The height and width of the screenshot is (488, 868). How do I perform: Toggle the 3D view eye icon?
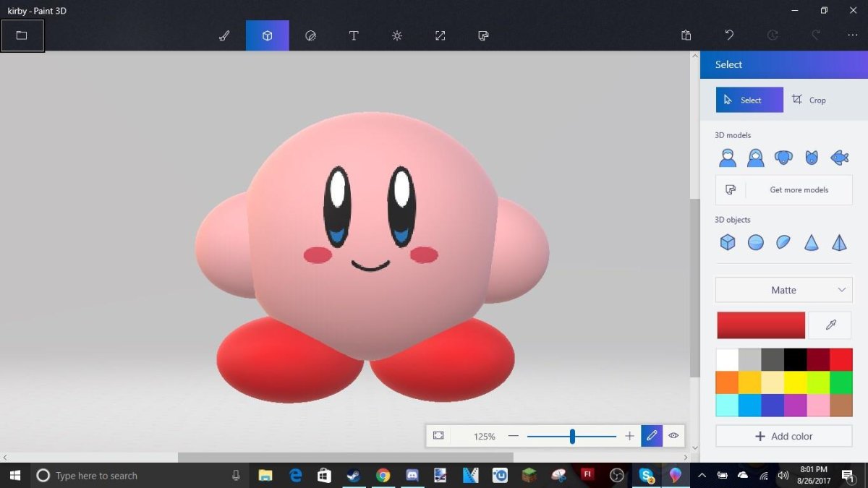pos(673,436)
